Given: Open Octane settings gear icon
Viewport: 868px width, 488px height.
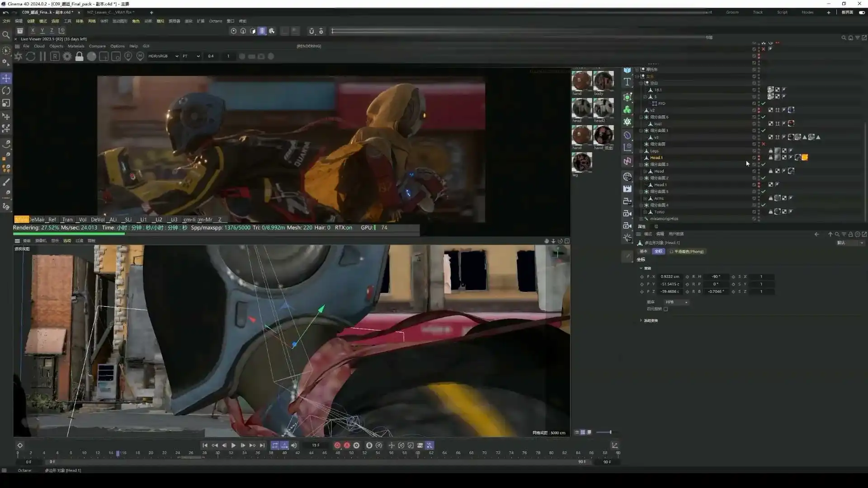Looking at the screenshot, I should (67, 56).
